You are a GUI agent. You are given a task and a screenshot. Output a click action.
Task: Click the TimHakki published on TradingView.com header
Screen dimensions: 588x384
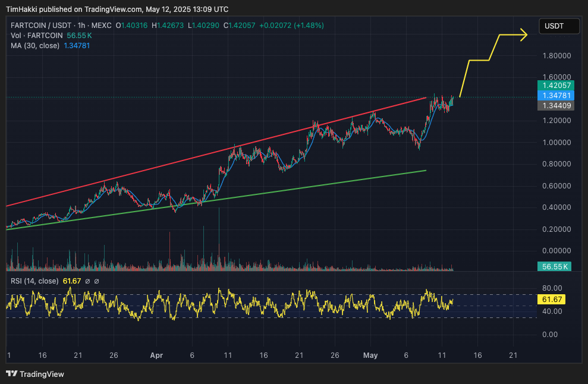click(117, 9)
